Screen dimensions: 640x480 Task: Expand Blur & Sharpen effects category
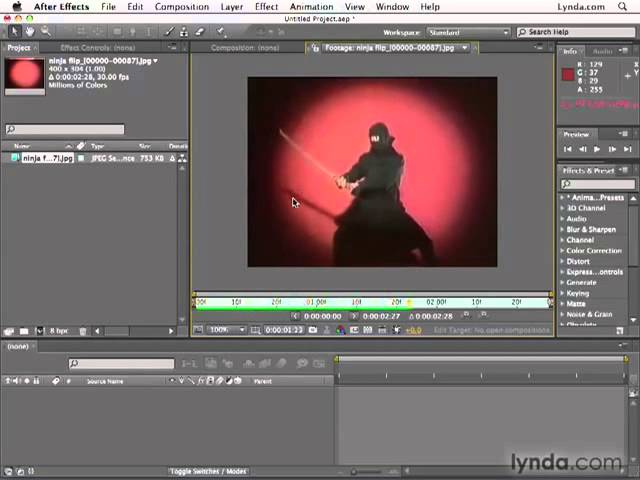tap(562, 229)
